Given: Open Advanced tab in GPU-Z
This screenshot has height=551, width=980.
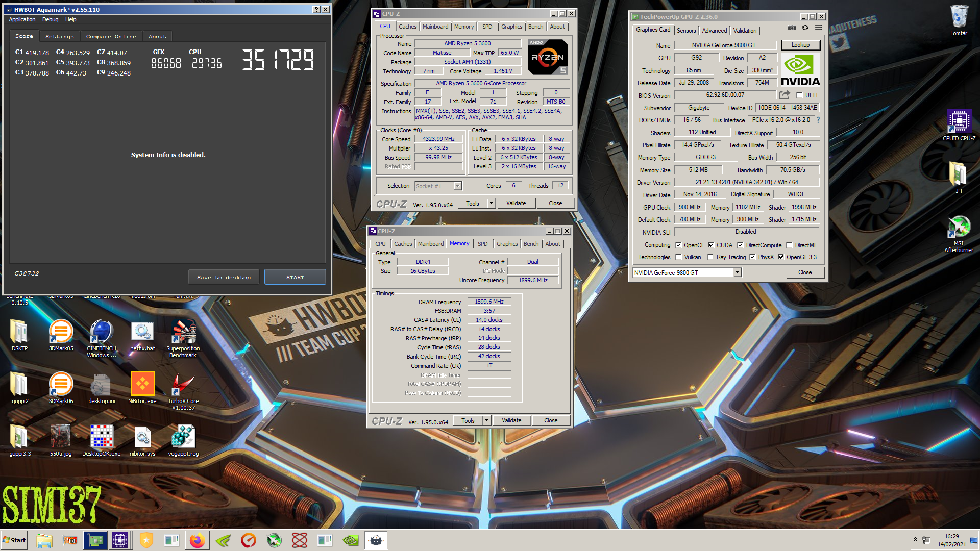Looking at the screenshot, I should [714, 31].
